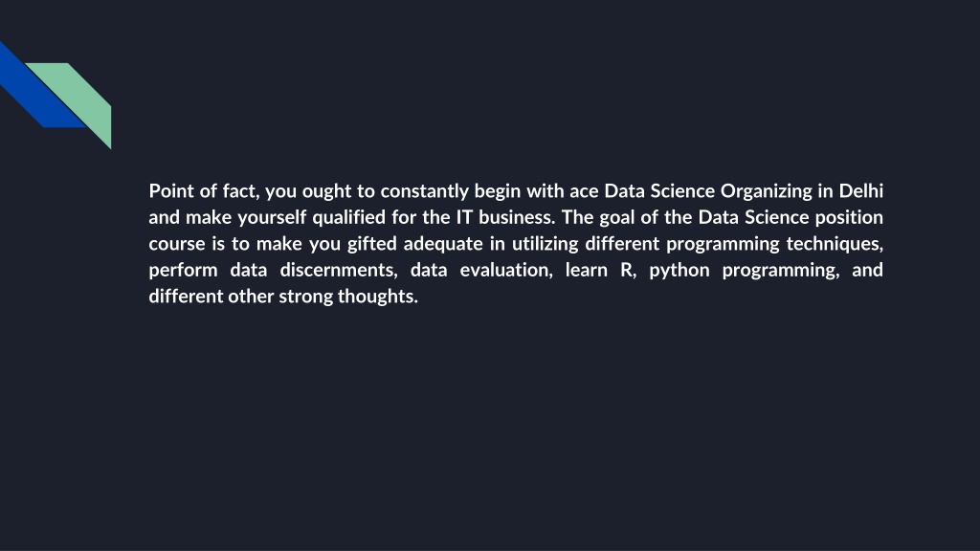Click the phrase 'IT business'

(x=503, y=217)
